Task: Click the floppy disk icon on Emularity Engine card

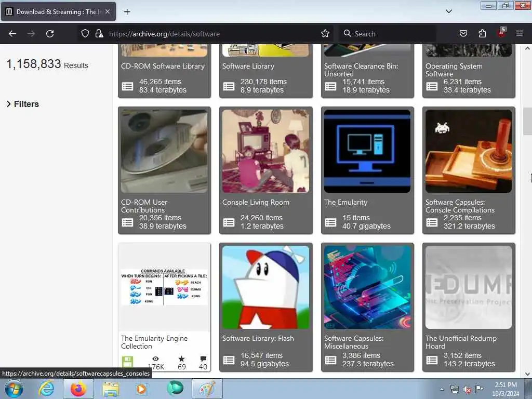Action: [128, 362]
